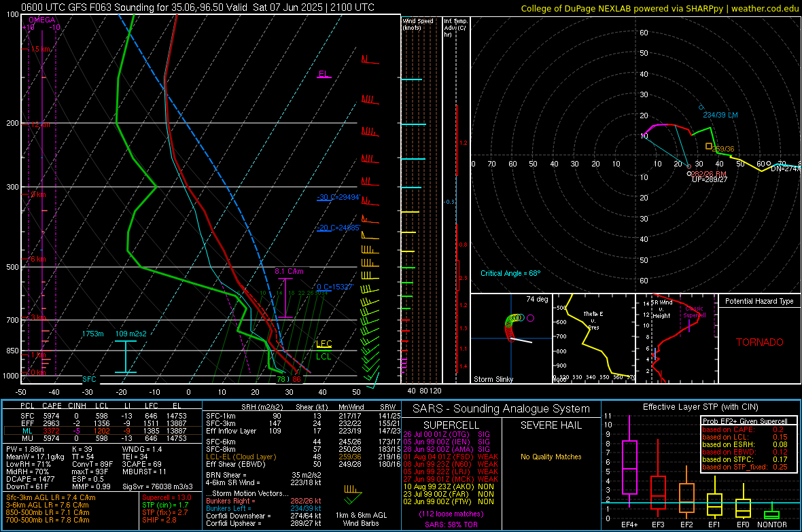Click the "STP (cin) = 1.7" value

click(165, 505)
